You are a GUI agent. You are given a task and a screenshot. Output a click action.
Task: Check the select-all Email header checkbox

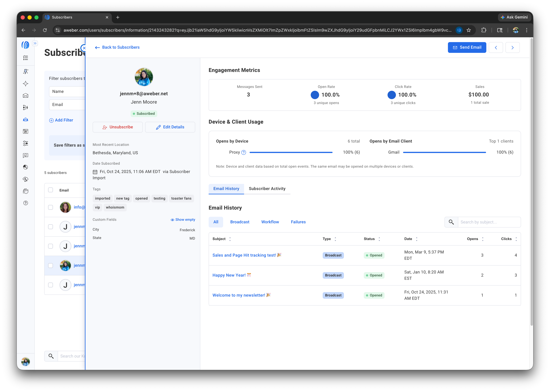point(51,190)
